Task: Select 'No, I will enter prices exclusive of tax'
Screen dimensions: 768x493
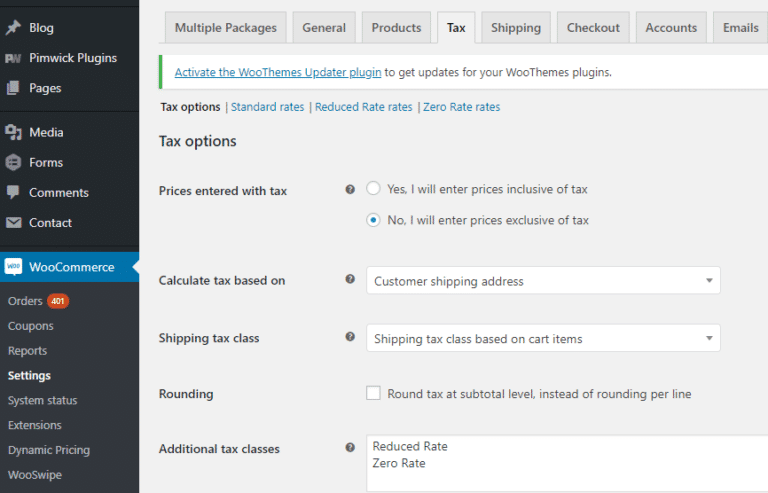Action: [373, 220]
